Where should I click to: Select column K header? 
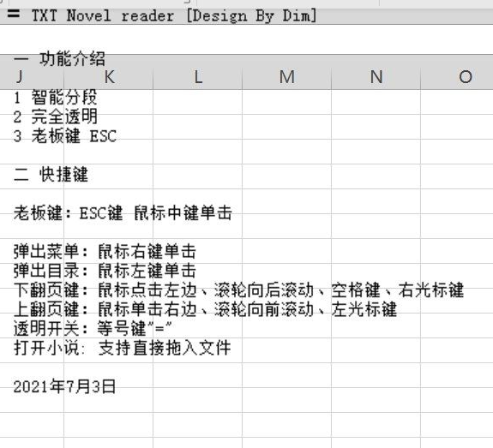(x=109, y=77)
